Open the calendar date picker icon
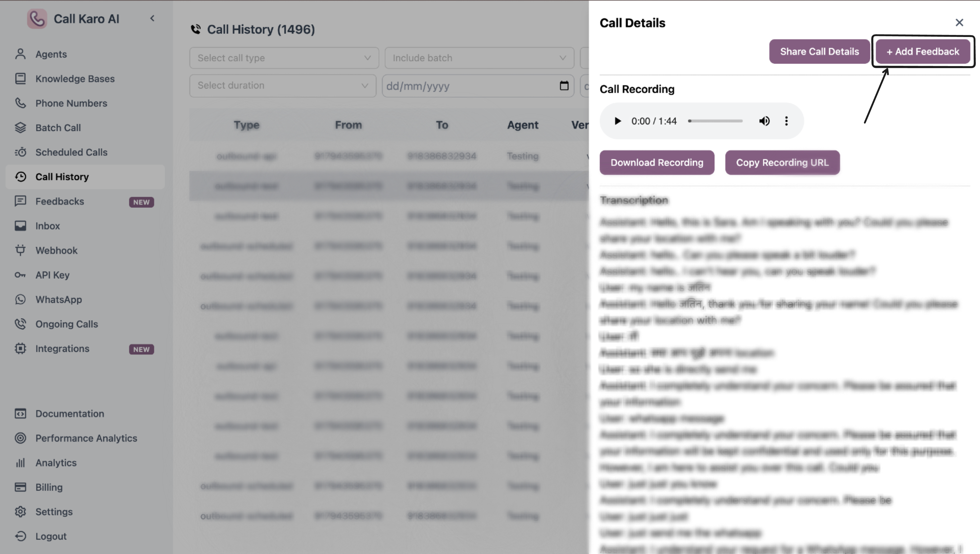Image resolution: width=980 pixels, height=554 pixels. (564, 86)
